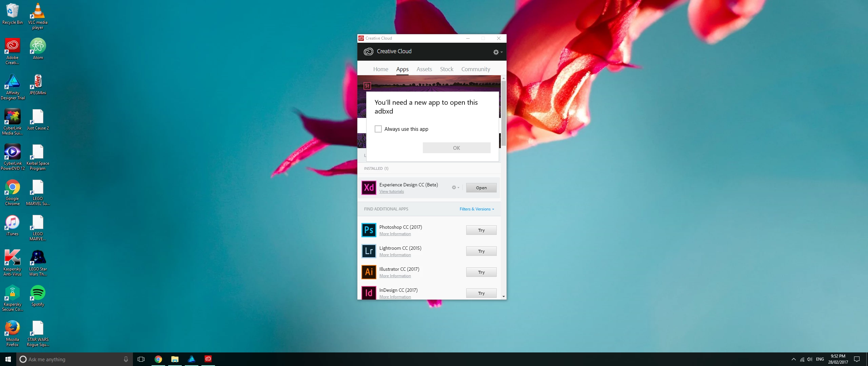Switch to the Assets tab
This screenshot has width=868, height=366.
pos(424,69)
